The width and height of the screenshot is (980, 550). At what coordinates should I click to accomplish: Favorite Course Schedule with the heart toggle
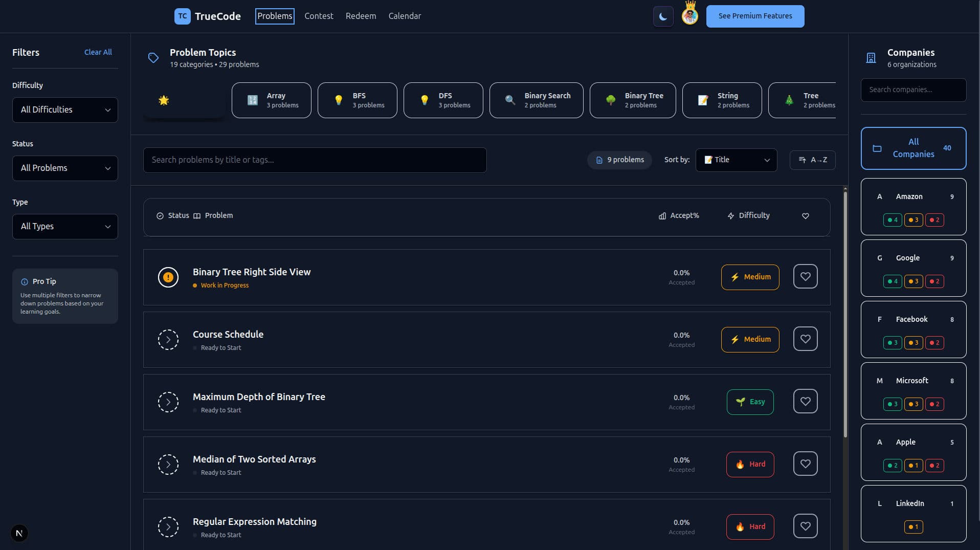(806, 339)
